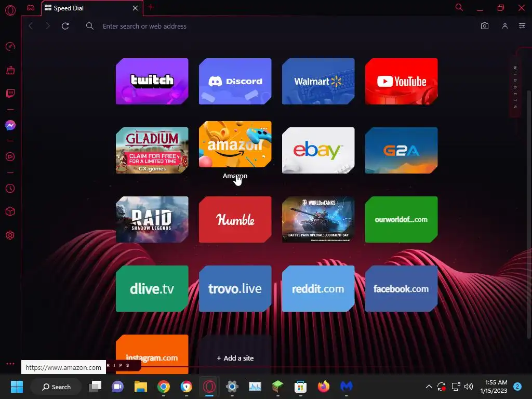Reload the current page

tap(65, 26)
